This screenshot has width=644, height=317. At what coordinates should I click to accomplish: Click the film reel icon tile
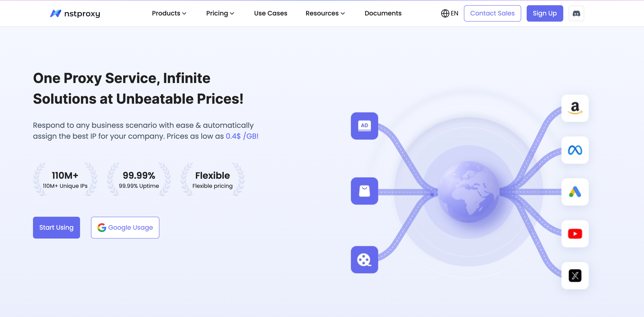pos(364,260)
